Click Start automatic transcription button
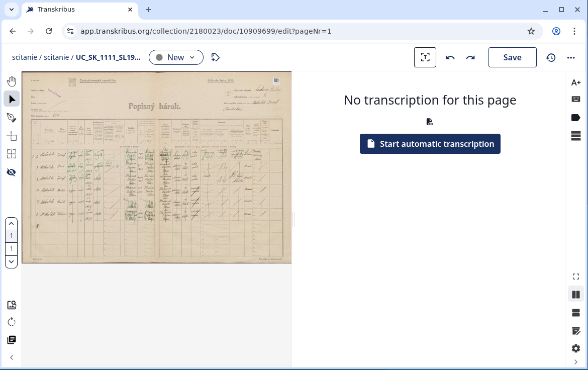The height and width of the screenshot is (370, 588). point(430,144)
